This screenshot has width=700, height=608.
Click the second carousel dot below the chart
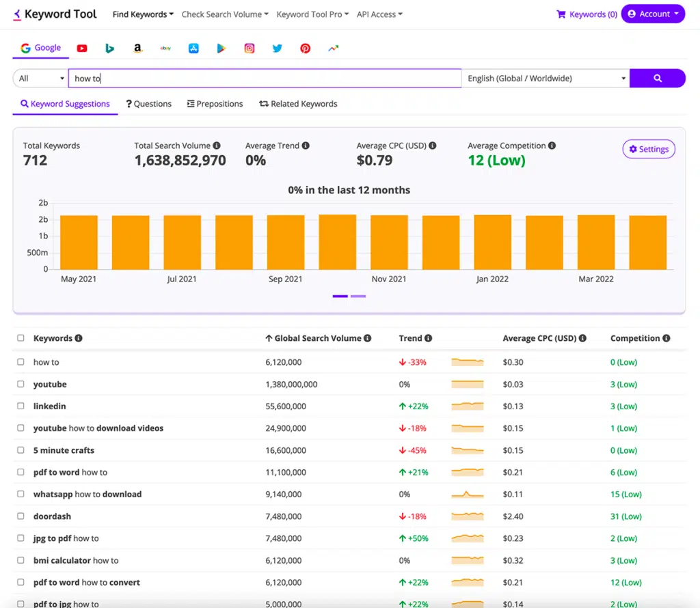point(359,296)
